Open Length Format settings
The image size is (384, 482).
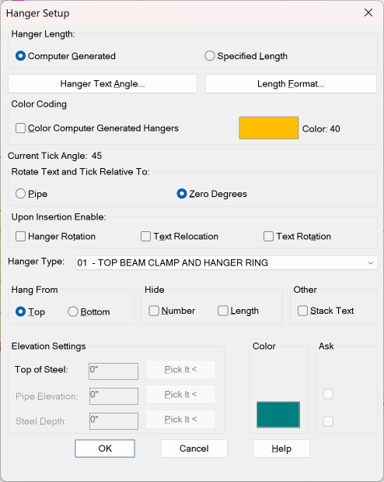click(x=291, y=84)
